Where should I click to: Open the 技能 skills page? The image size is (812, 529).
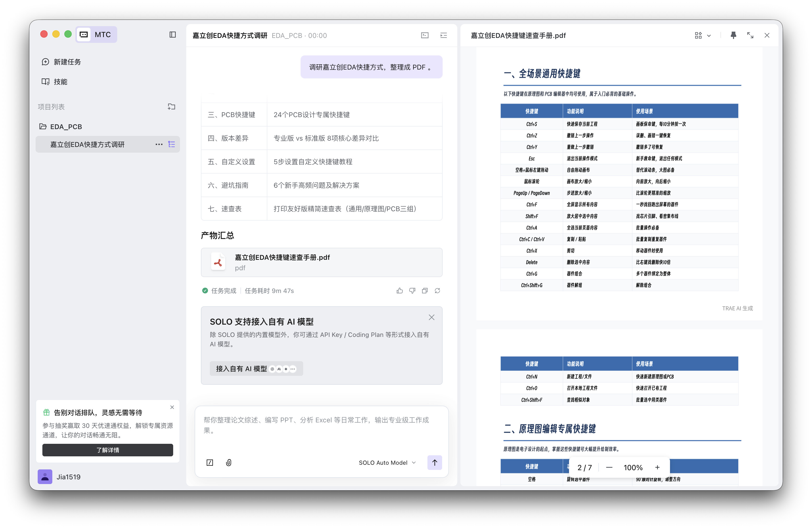pos(55,82)
